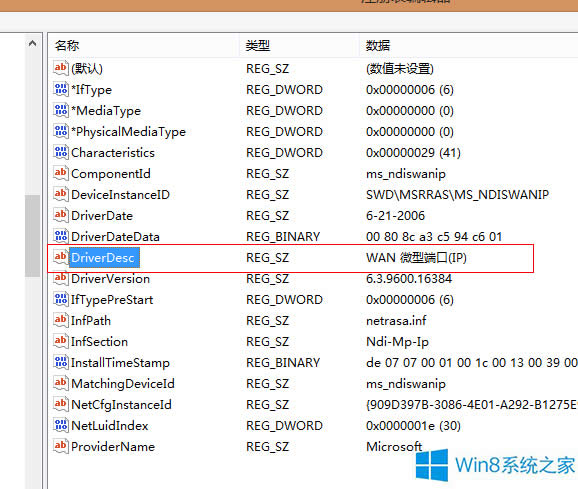578x489 pixels.
Task: Click the REG_SZ type of DriverDesc
Action: (268, 258)
